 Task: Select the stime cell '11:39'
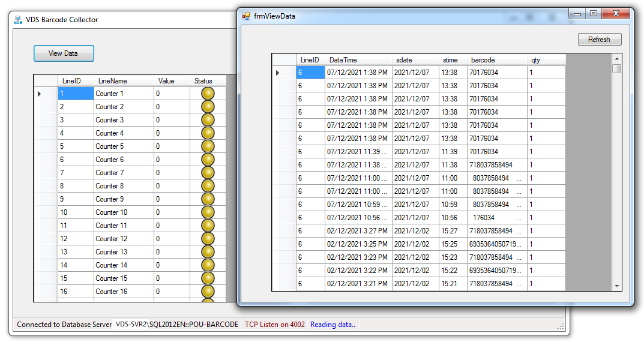453,152
